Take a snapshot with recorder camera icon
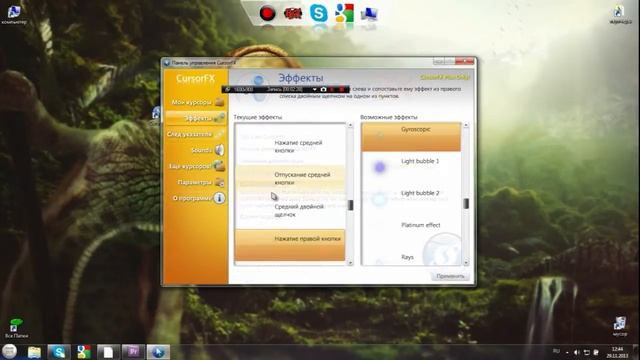This screenshot has width=640, height=360. click(323, 89)
